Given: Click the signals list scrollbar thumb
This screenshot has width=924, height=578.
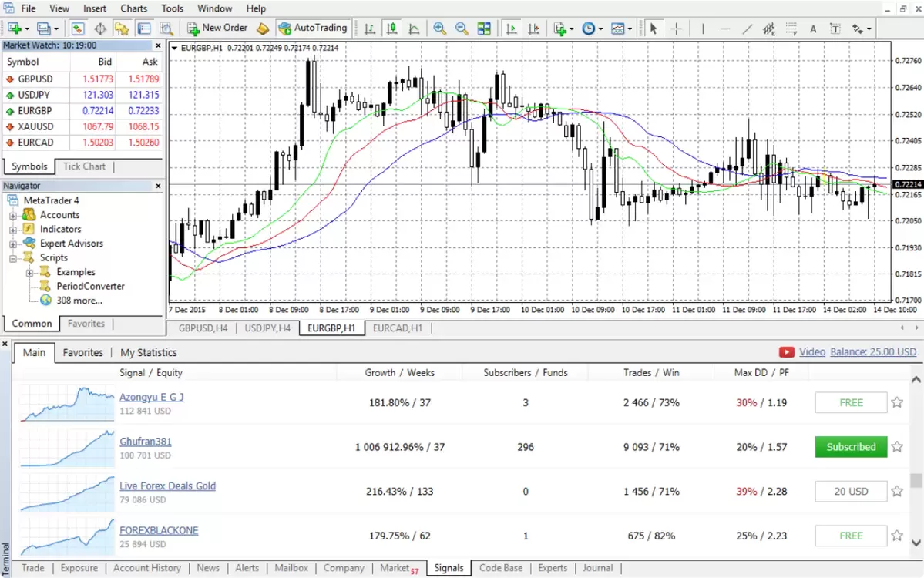Looking at the screenshot, I should 916,480.
